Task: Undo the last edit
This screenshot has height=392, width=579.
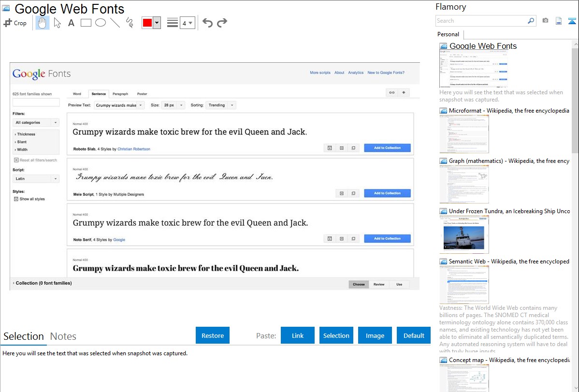Action: 207,23
